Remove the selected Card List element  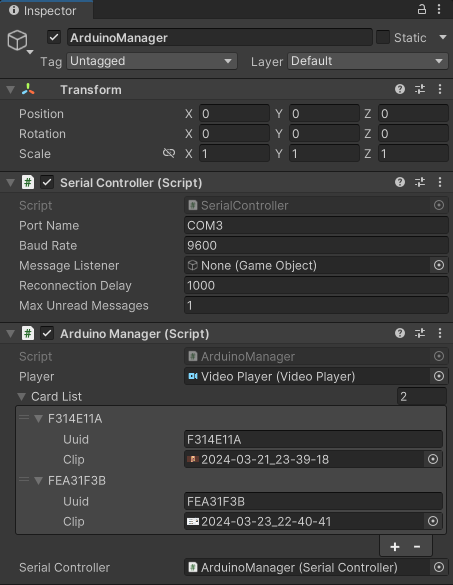tap(417, 547)
